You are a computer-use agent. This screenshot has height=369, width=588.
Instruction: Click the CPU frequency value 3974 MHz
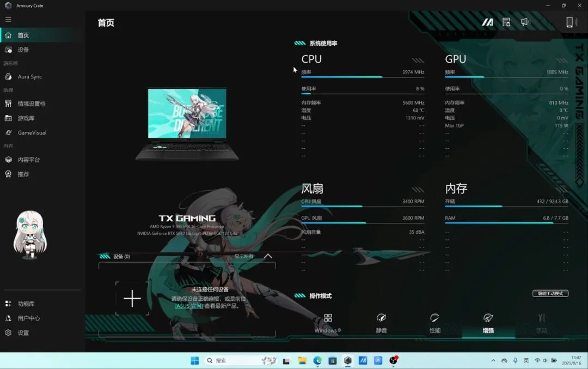pyautogui.click(x=413, y=72)
